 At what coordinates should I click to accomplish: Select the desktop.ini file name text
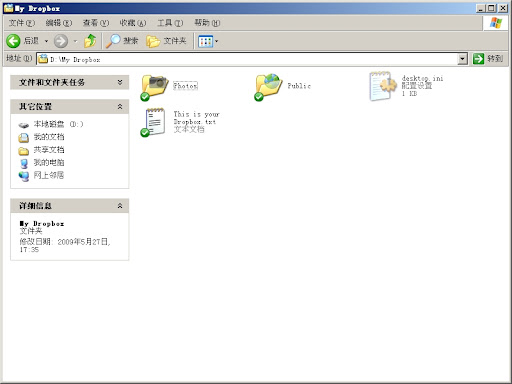pyautogui.click(x=422, y=78)
